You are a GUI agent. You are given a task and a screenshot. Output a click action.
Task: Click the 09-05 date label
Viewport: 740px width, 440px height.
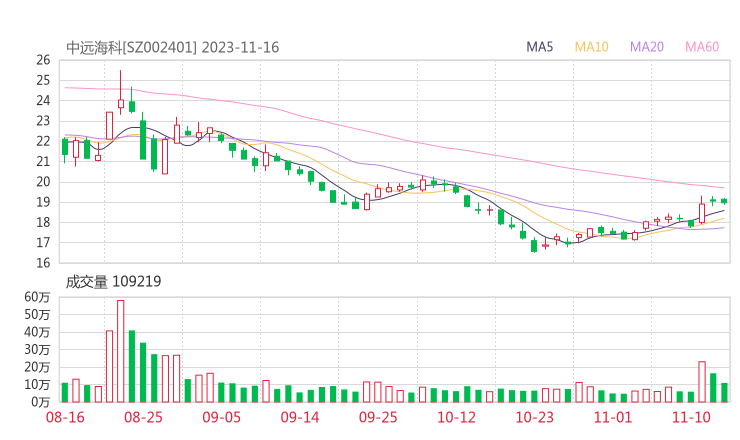[x=221, y=417]
